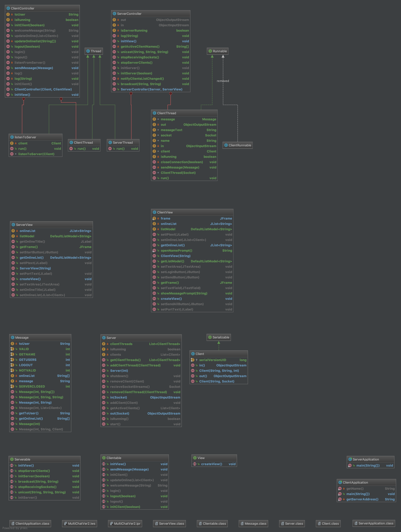Select the listenFromServer() method row
Screen dimensions: 401x532
42,62
